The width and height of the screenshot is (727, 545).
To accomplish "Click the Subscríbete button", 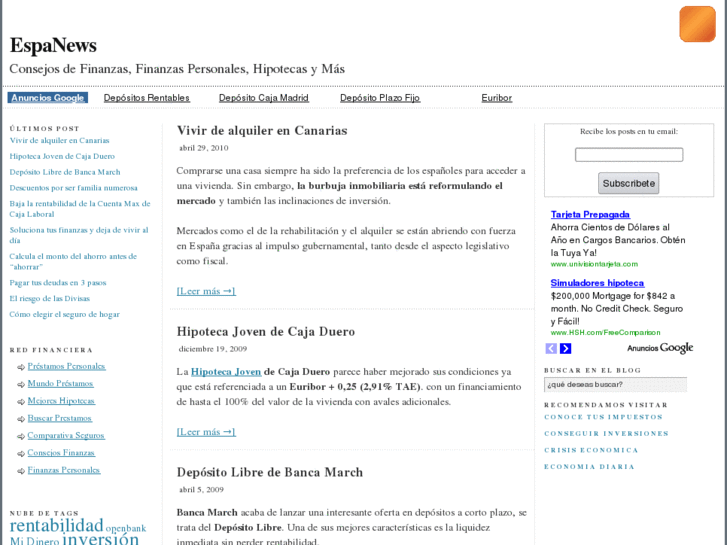I will [x=628, y=183].
